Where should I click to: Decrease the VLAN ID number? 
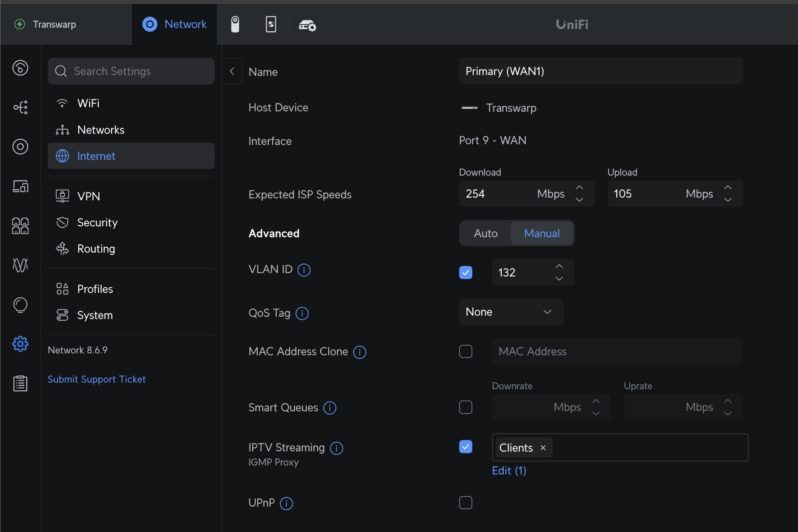[559, 278]
